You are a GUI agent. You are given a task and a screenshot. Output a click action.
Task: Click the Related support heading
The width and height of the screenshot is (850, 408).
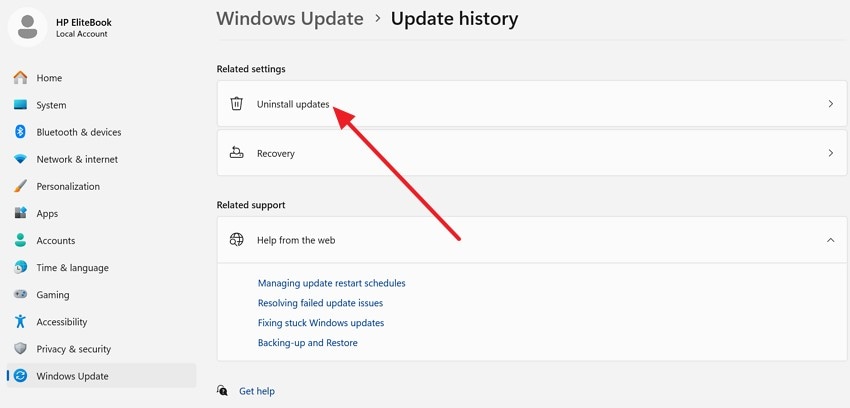click(251, 205)
